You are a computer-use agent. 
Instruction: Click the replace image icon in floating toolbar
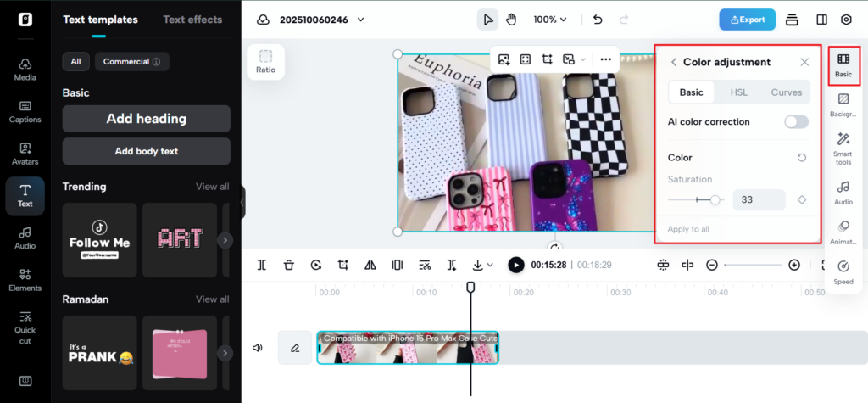504,59
